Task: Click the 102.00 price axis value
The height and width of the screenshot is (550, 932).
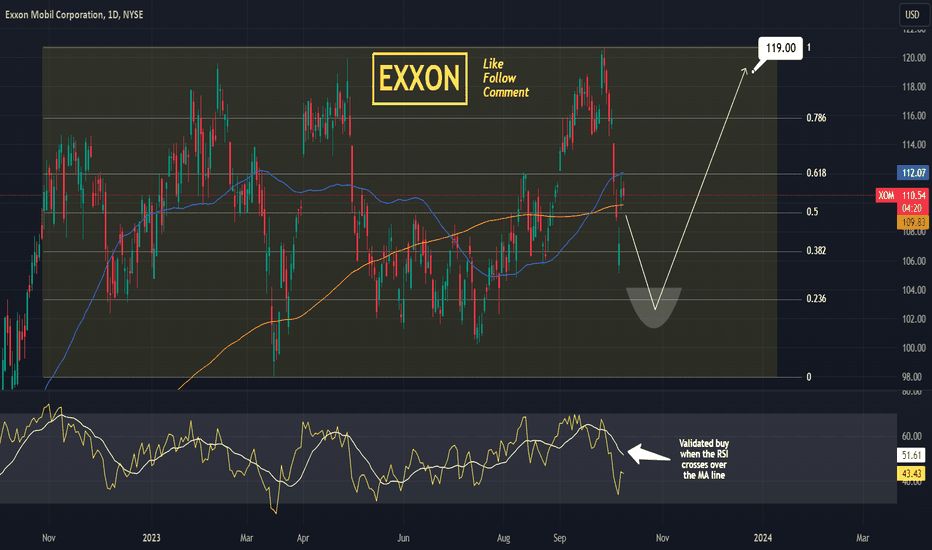Action: (x=914, y=319)
